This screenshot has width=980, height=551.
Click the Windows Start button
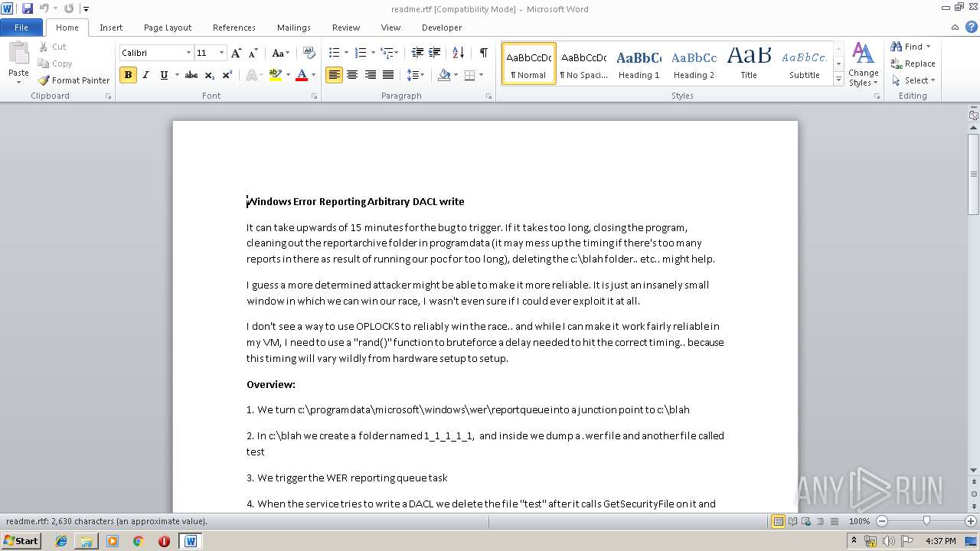tap(21, 541)
